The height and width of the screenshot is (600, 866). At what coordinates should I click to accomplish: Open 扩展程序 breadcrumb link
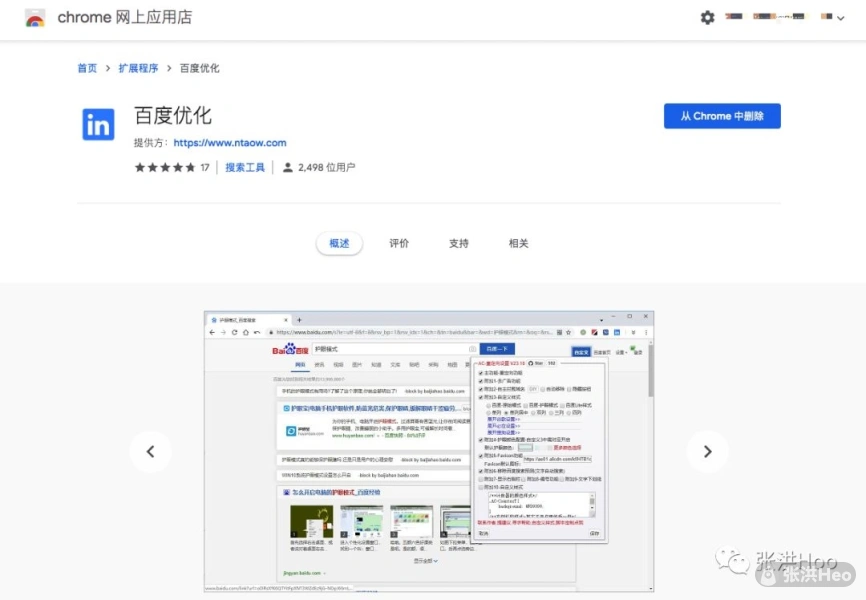[x=138, y=68]
